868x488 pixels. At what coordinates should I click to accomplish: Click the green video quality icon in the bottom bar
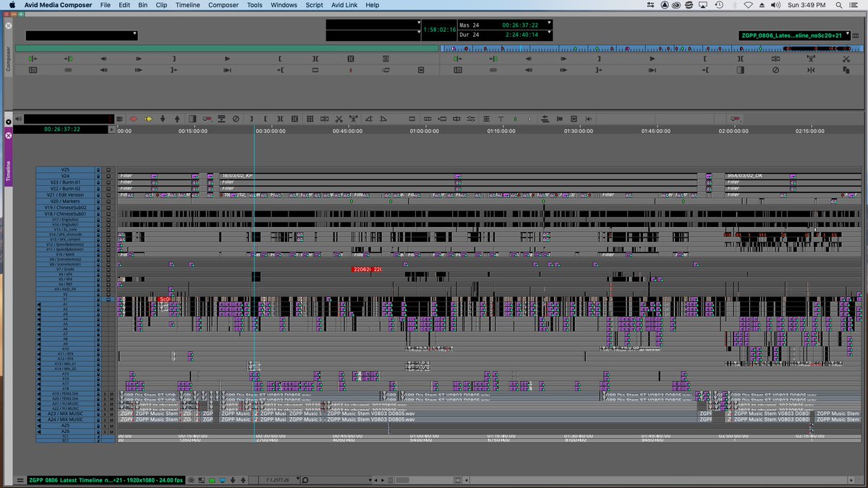click(212, 480)
